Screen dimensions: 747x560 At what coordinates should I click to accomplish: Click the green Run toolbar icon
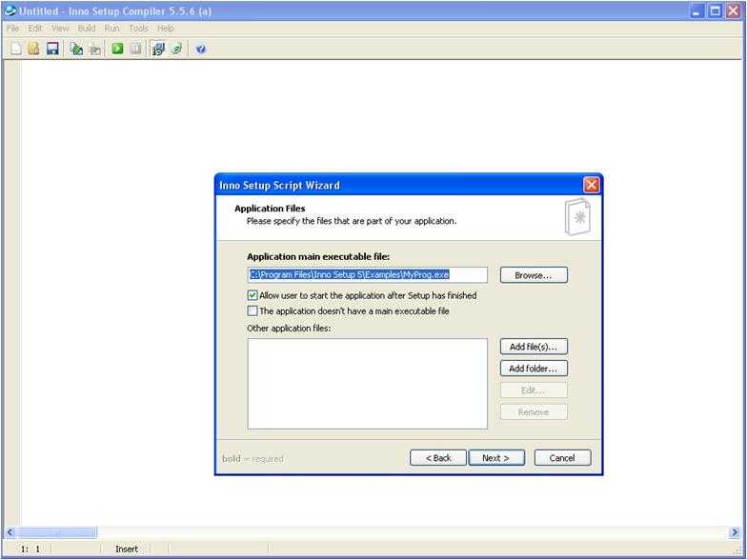coord(117,49)
